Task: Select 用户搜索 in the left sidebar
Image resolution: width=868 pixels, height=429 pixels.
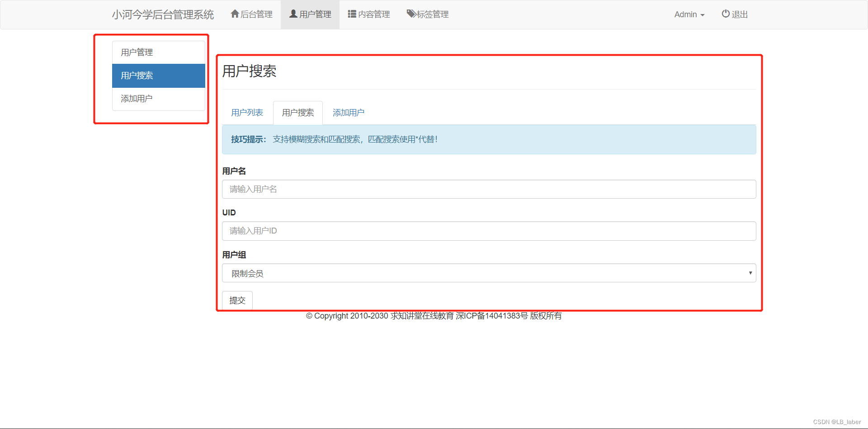Action: tap(159, 76)
